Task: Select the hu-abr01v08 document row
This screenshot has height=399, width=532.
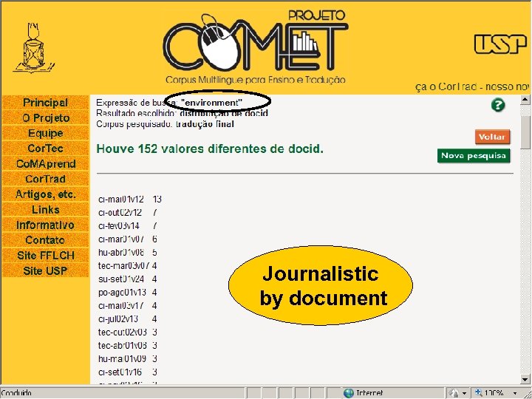Action: pos(128,253)
